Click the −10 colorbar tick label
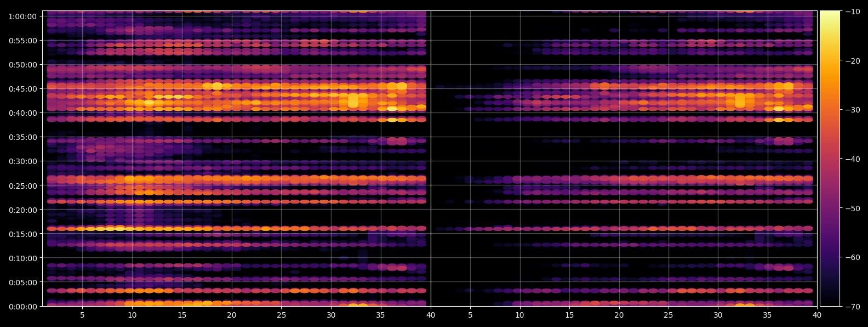This screenshot has width=868, height=327. point(852,12)
